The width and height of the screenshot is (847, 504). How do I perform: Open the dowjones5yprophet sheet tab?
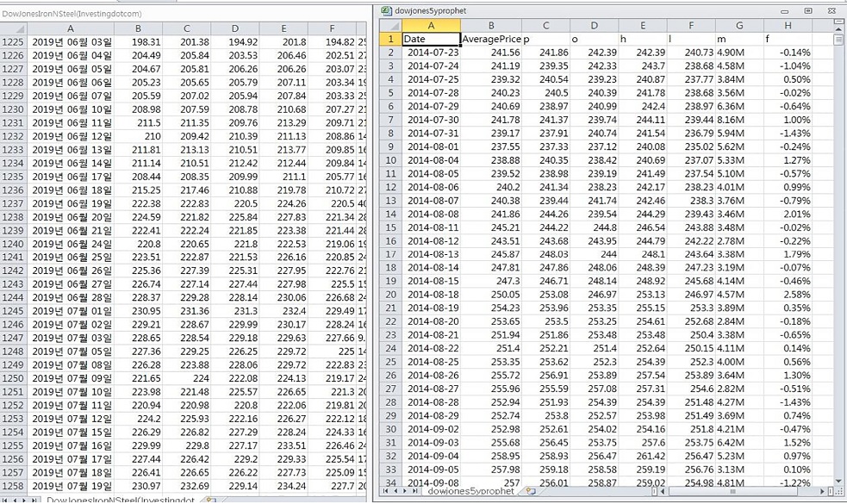tap(470, 491)
